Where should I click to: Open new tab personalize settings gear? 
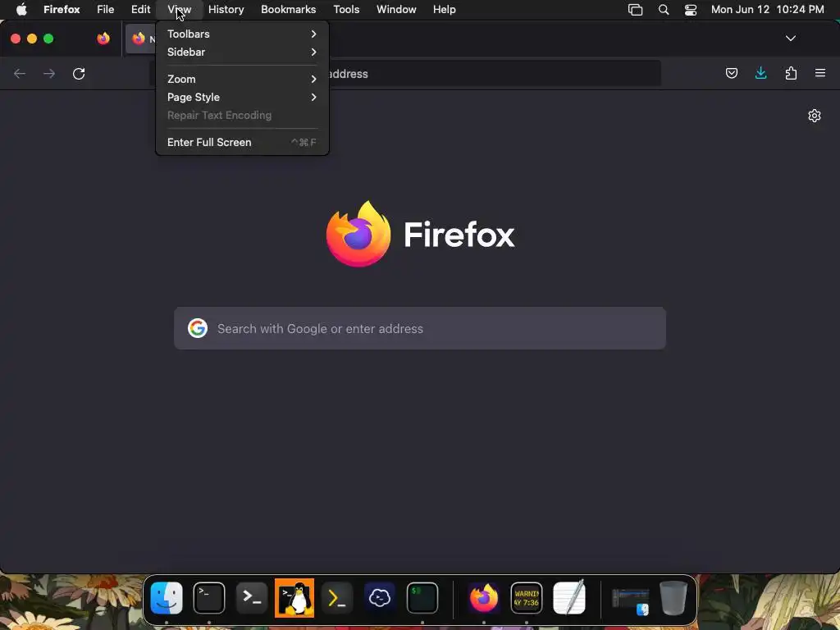815,116
